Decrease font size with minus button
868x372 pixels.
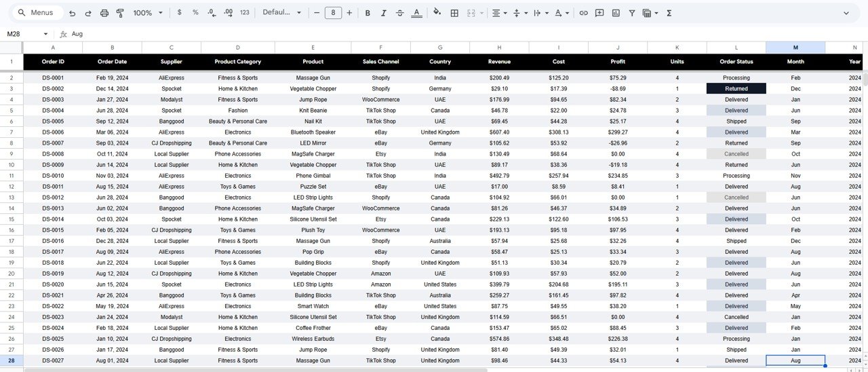point(317,13)
